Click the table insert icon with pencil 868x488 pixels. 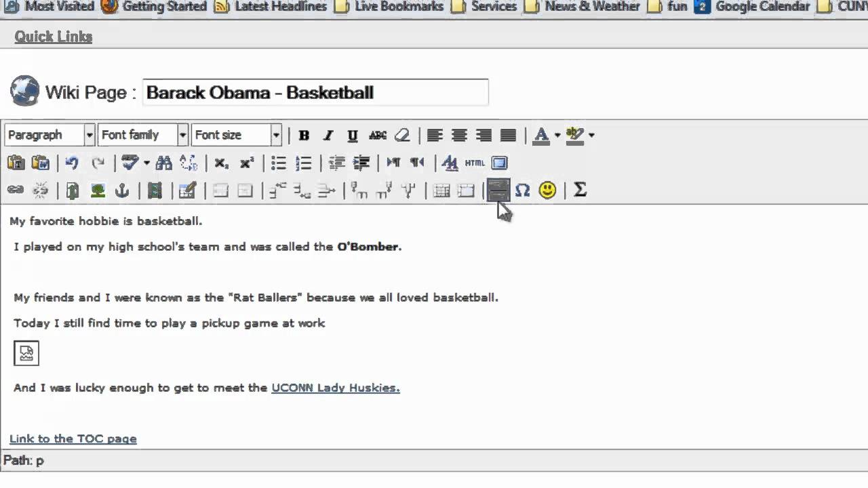coord(187,190)
